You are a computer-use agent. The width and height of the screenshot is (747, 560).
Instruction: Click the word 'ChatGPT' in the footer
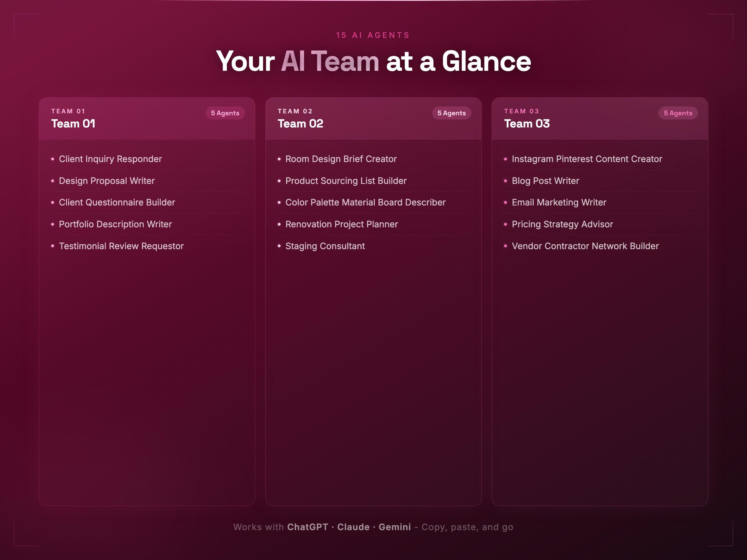[x=308, y=527]
